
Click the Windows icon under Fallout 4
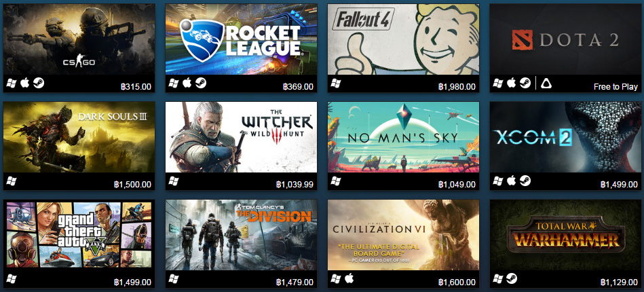coord(336,84)
